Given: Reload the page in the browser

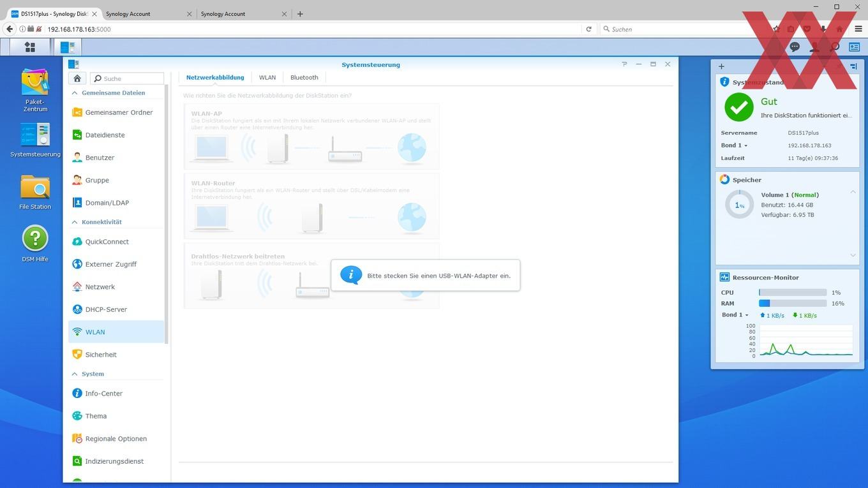Looking at the screenshot, I should click(x=588, y=29).
